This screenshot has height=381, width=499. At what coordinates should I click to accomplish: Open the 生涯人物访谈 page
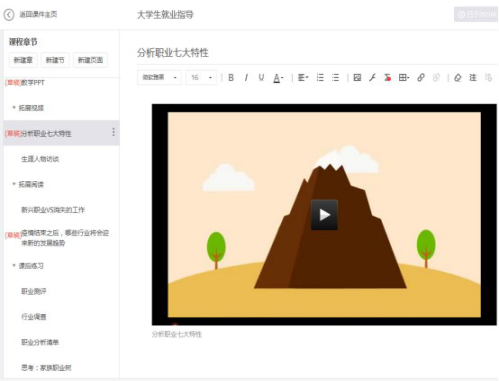coord(40,159)
